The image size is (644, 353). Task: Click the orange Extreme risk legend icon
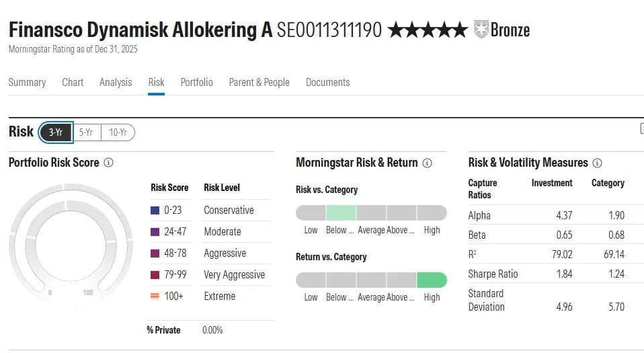[x=155, y=297]
